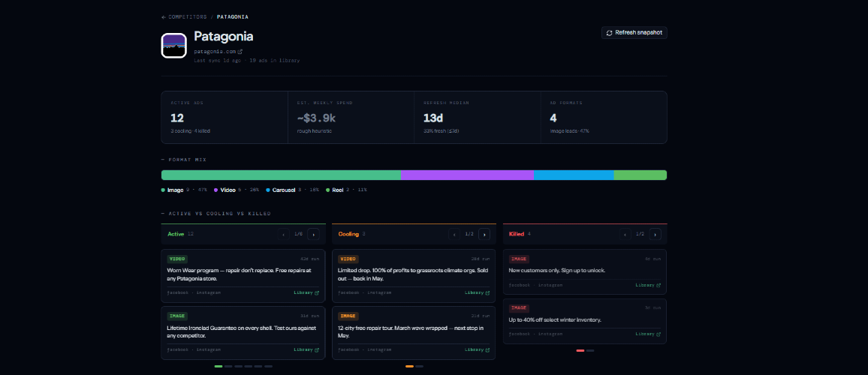Open the patagonia.com external link
The width and height of the screenshot is (868, 375).
218,52
